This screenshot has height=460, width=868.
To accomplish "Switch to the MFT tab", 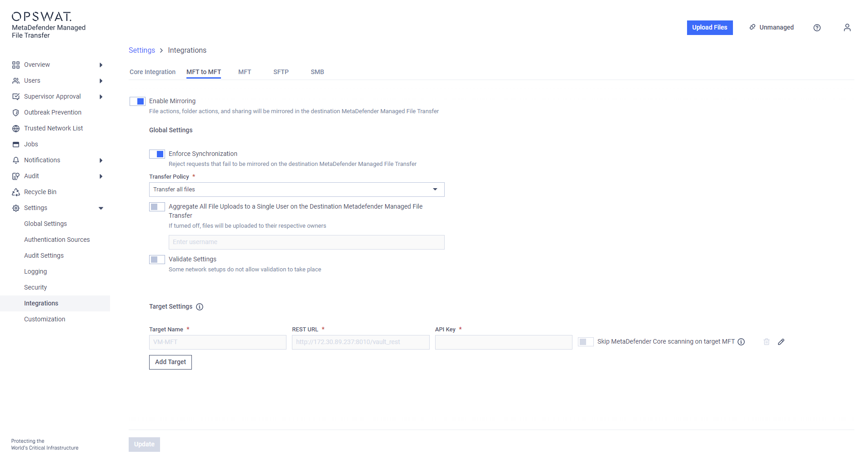I will tap(245, 72).
